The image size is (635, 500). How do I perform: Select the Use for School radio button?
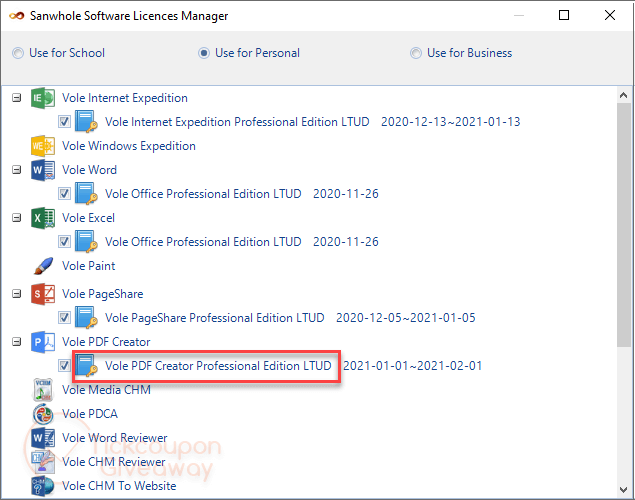(18, 53)
